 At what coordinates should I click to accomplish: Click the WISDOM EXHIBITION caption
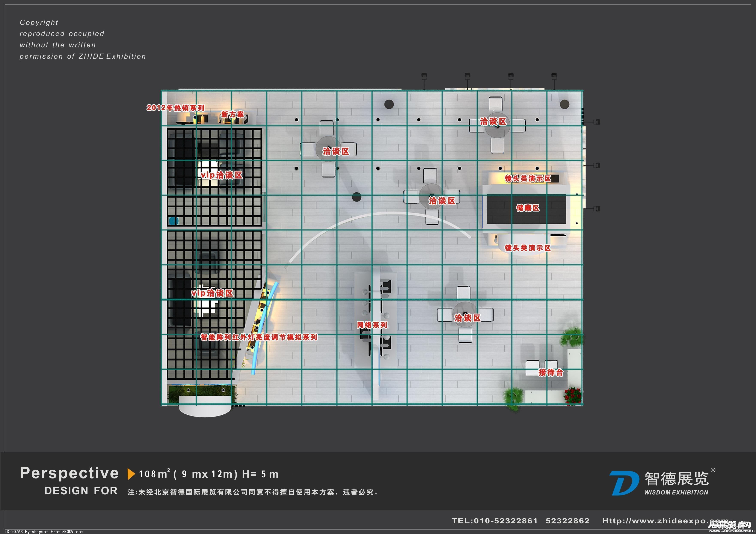tap(676, 493)
